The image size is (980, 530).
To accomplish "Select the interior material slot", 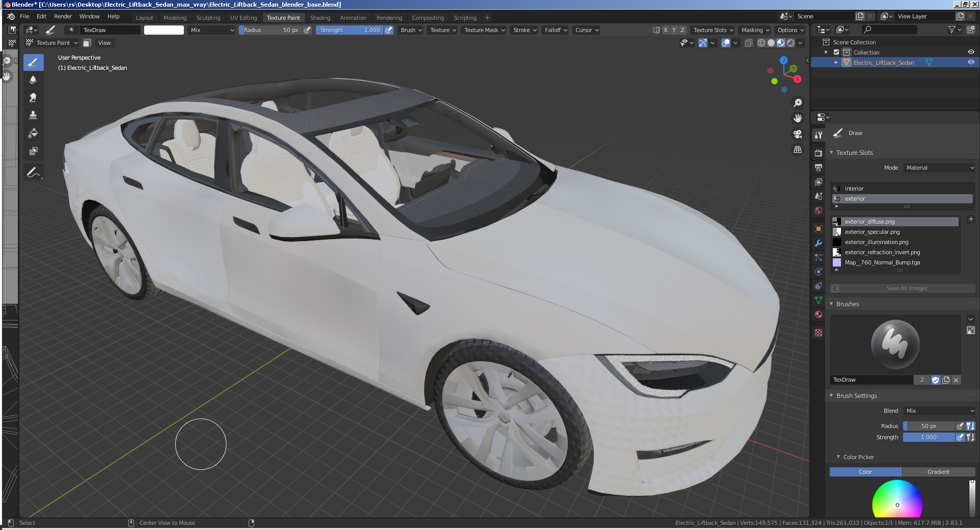I will [x=902, y=189].
